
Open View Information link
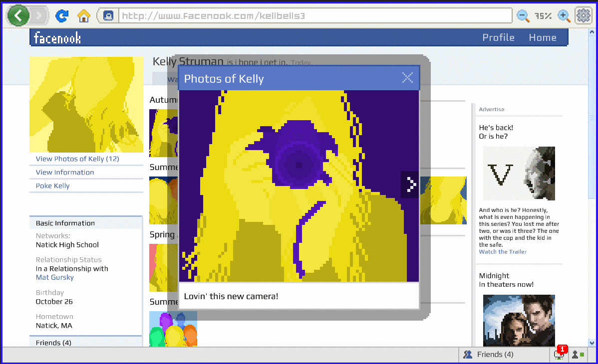[65, 173]
